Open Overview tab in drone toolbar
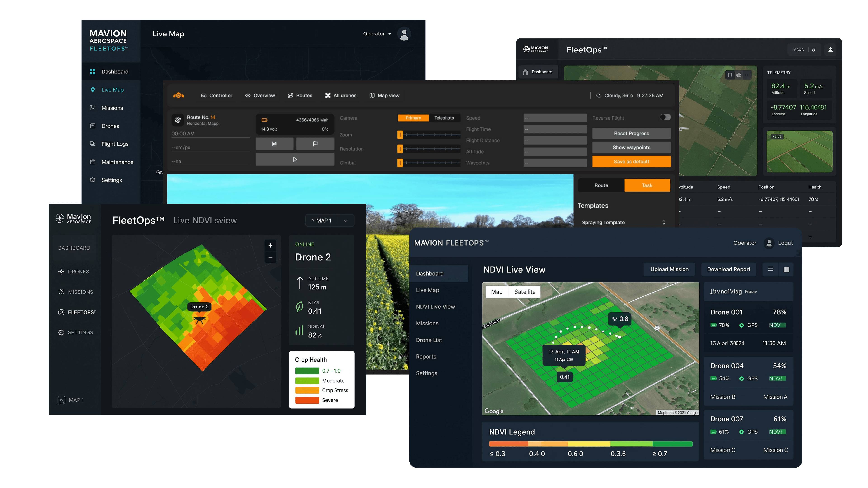868x488 pixels. pos(260,95)
